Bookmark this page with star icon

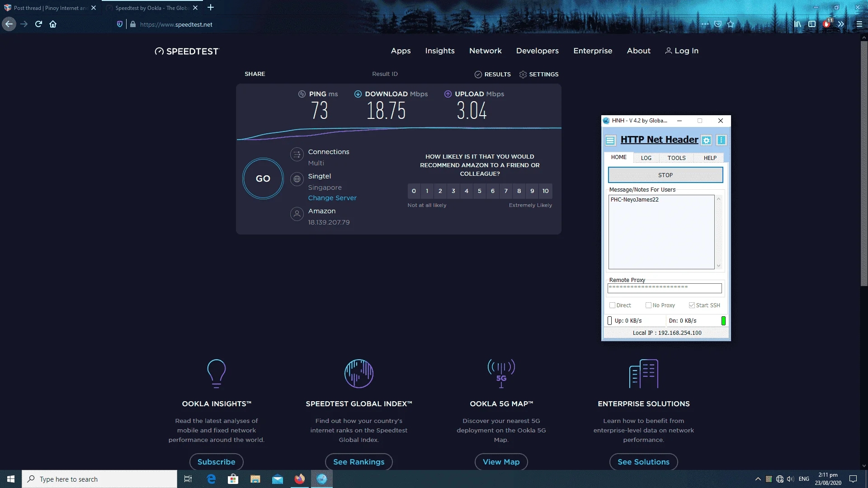pos(731,24)
